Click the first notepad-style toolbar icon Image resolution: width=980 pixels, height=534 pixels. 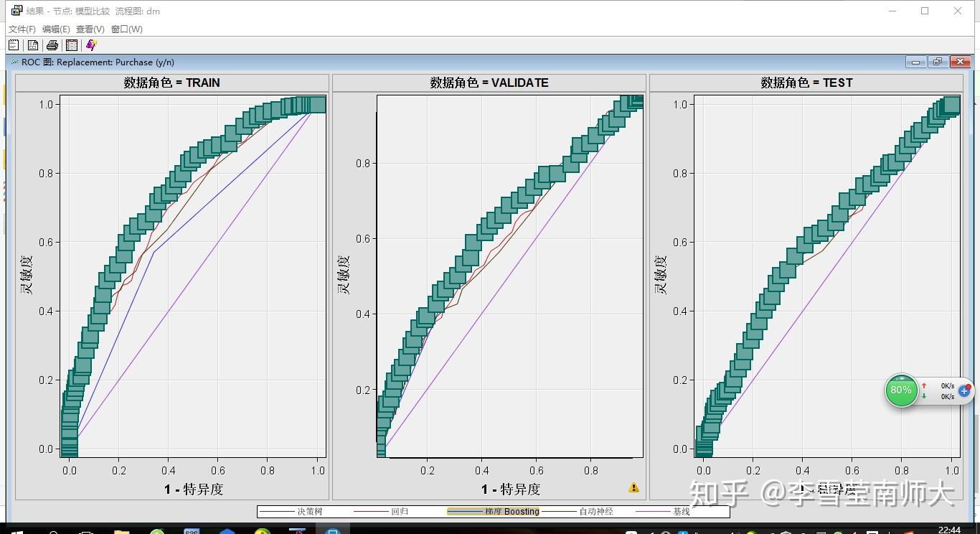click(14, 45)
